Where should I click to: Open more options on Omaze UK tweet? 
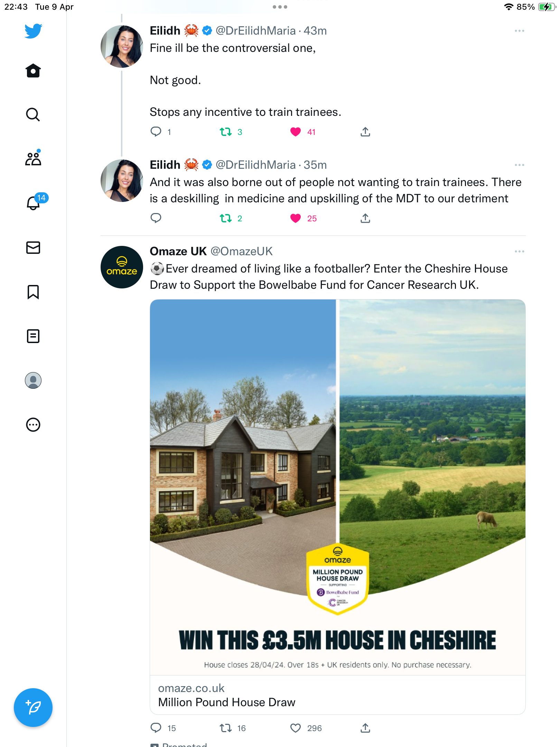[519, 251]
